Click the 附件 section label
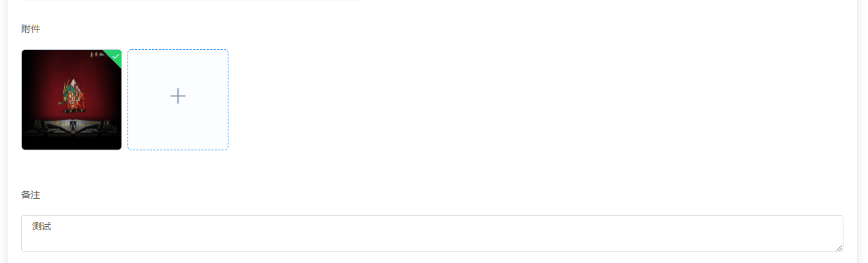The image size is (868, 263). point(31,29)
